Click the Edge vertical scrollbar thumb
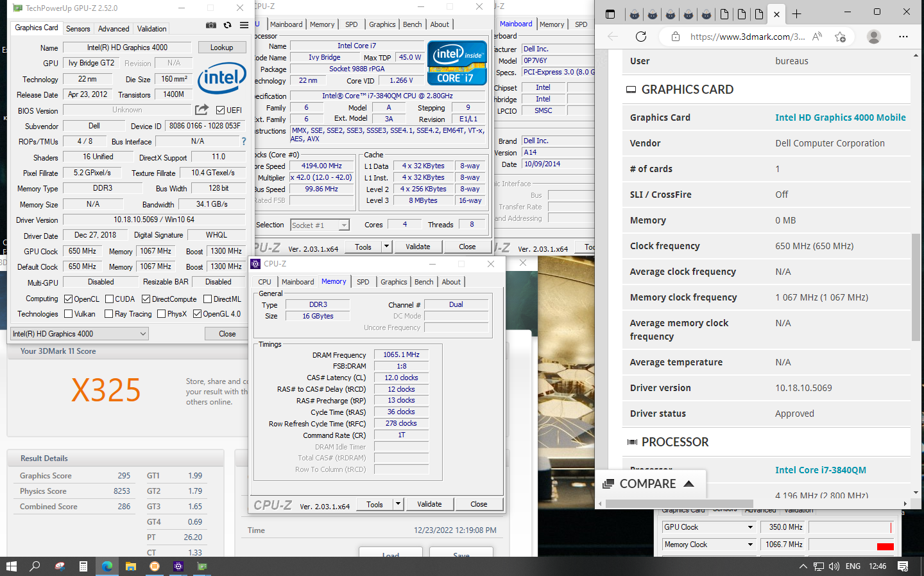The width and height of the screenshot is (924, 576). click(916, 287)
